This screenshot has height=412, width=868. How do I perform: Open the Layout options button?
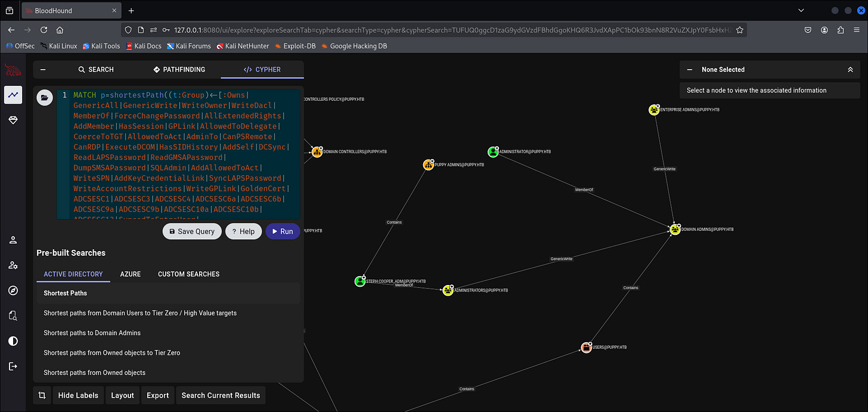122,395
